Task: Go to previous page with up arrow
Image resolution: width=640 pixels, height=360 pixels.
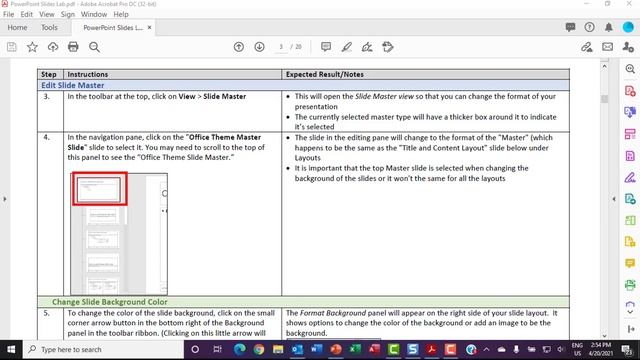Action: coord(239,47)
